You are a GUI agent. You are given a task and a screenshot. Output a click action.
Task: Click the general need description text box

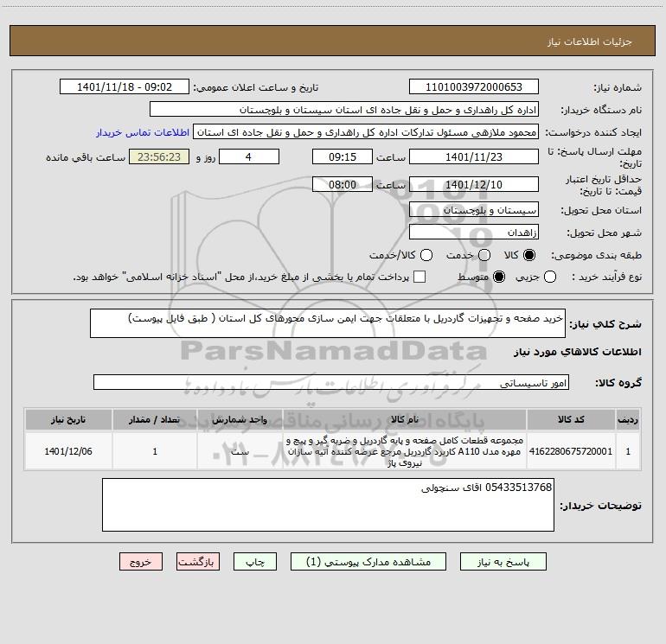(x=328, y=323)
